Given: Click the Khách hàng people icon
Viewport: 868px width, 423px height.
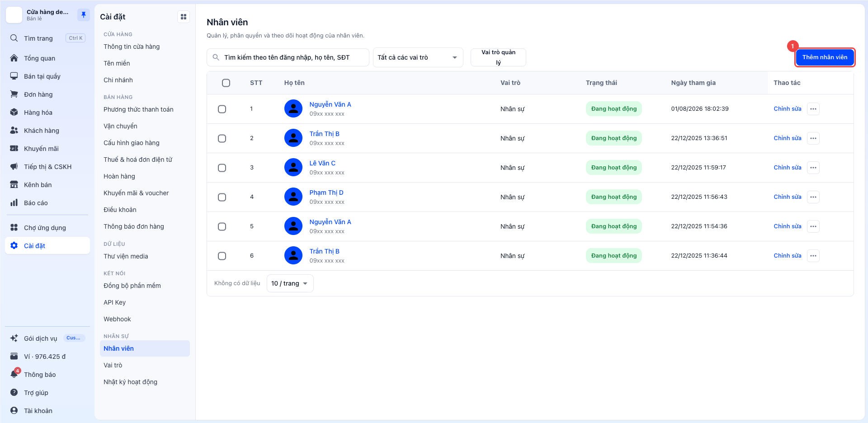Looking at the screenshot, I should (14, 130).
